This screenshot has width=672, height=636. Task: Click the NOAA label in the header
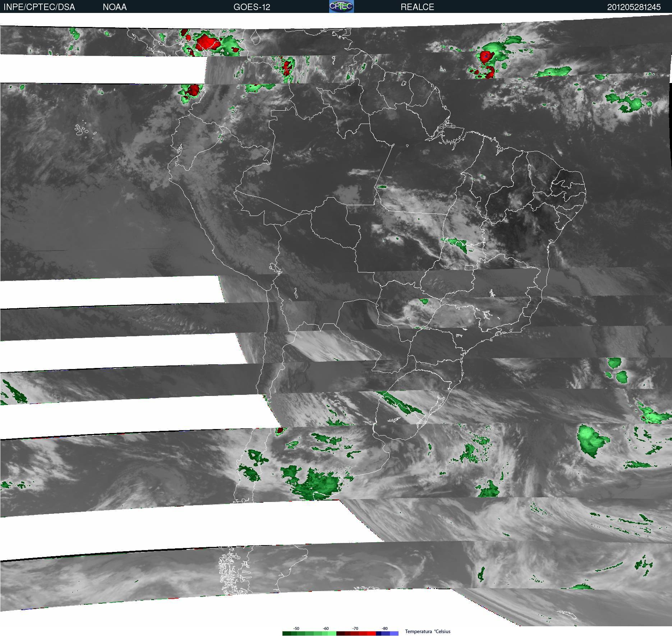click(x=115, y=7)
